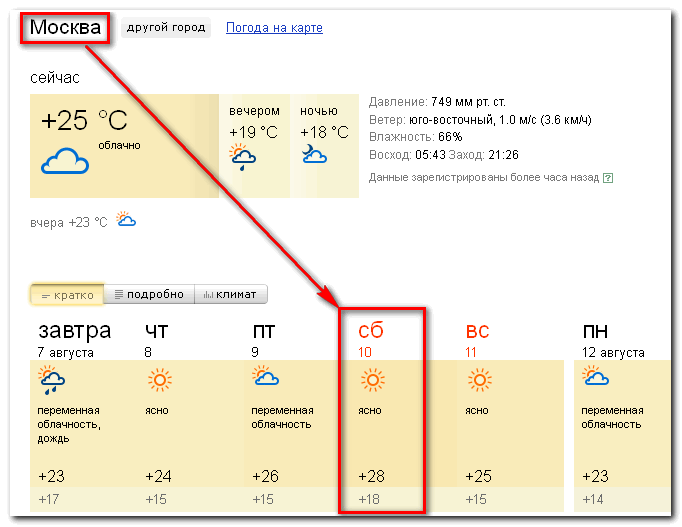
Task: Open the Погода на карте link
Action: coord(274,28)
